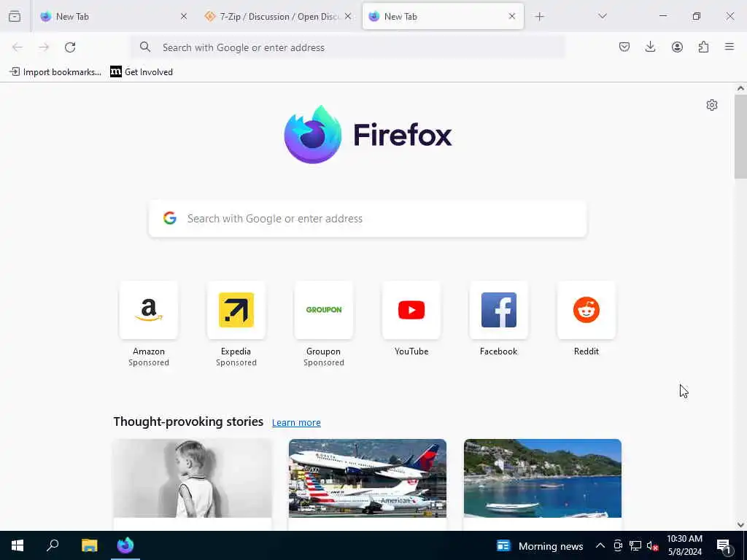This screenshot has width=747, height=560.
Task: Click the page vertical scrollbar thumb
Action: click(740, 137)
